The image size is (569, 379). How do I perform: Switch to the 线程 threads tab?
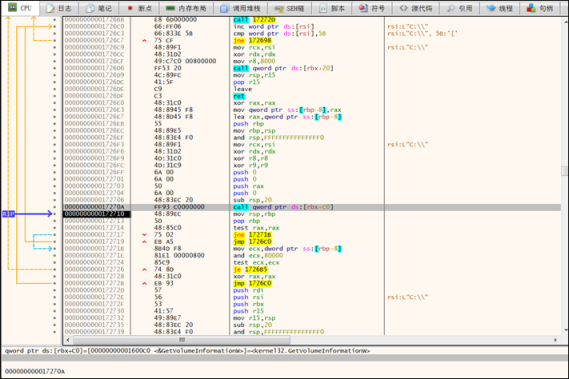pyautogui.click(x=499, y=8)
